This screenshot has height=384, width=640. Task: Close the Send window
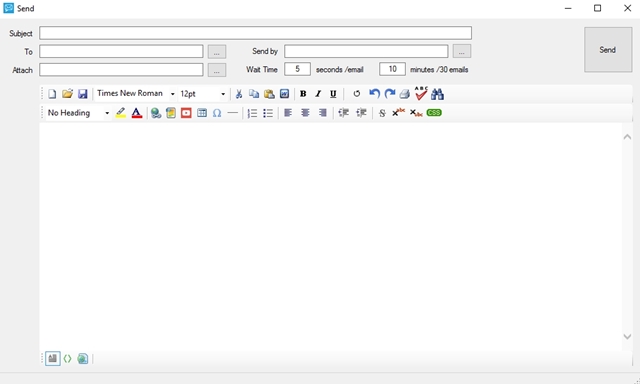point(628,8)
